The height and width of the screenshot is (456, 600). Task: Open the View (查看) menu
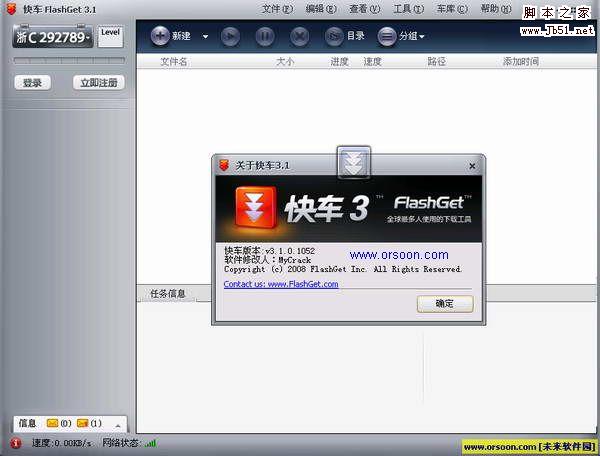[364, 9]
